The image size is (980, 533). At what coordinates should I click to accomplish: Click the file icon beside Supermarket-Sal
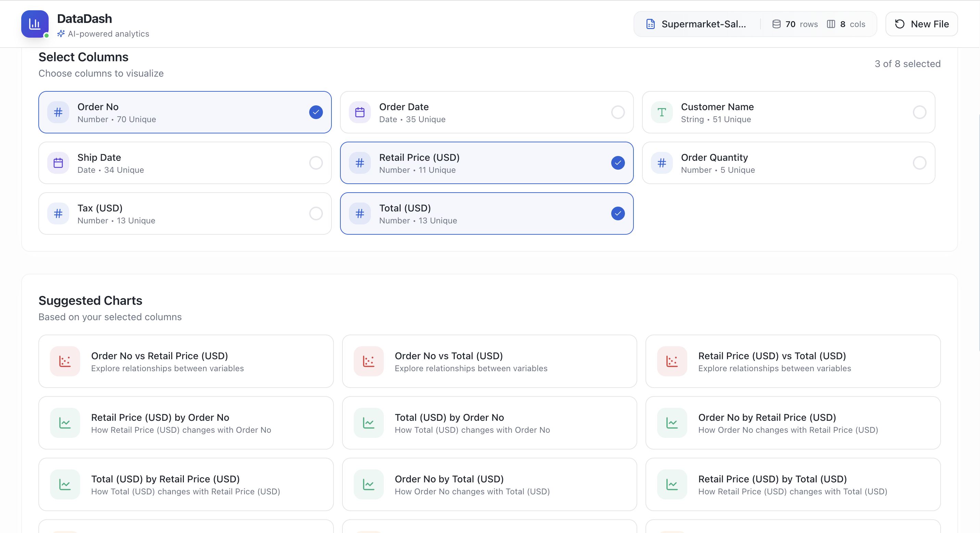tap(650, 24)
